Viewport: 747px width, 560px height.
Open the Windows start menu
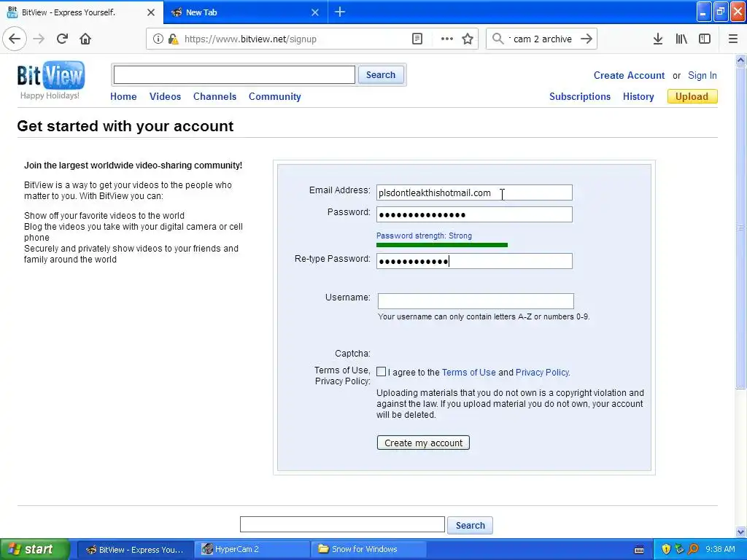(x=34, y=550)
